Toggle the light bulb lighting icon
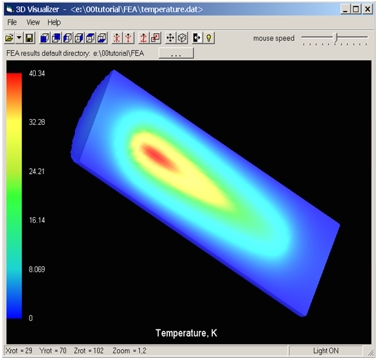The height and width of the screenshot is (361, 378). click(x=209, y=38)
